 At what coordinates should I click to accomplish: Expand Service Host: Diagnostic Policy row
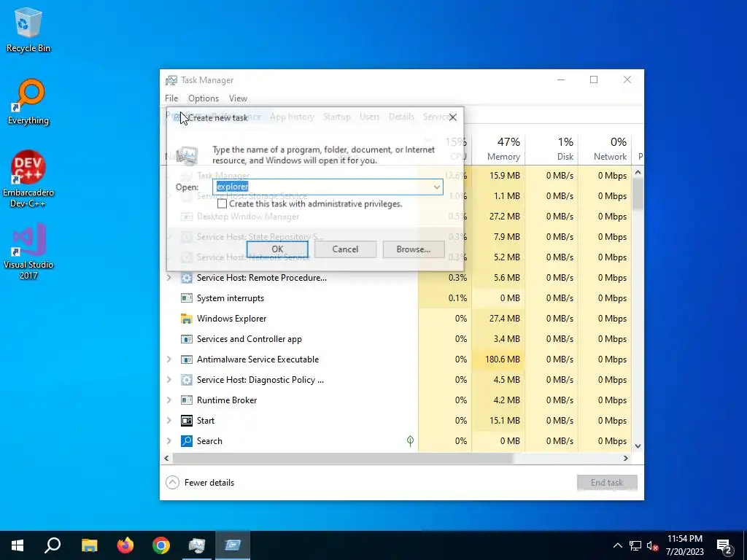coord(169,380)
